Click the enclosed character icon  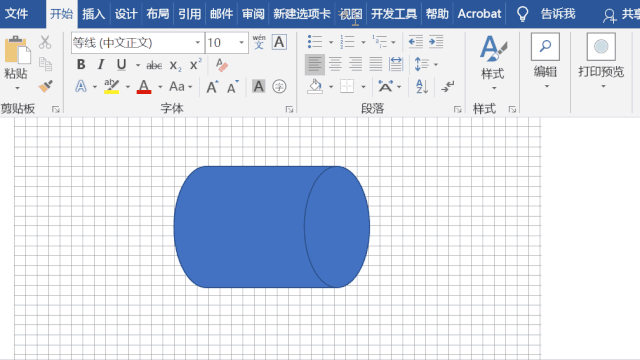point(279,87)
